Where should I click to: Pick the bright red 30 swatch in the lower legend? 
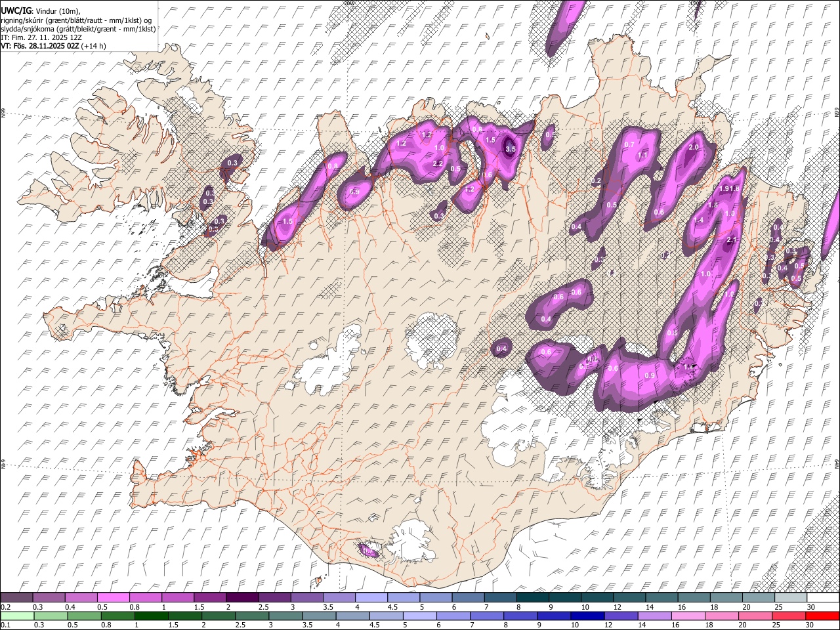[x=823, y=616]
